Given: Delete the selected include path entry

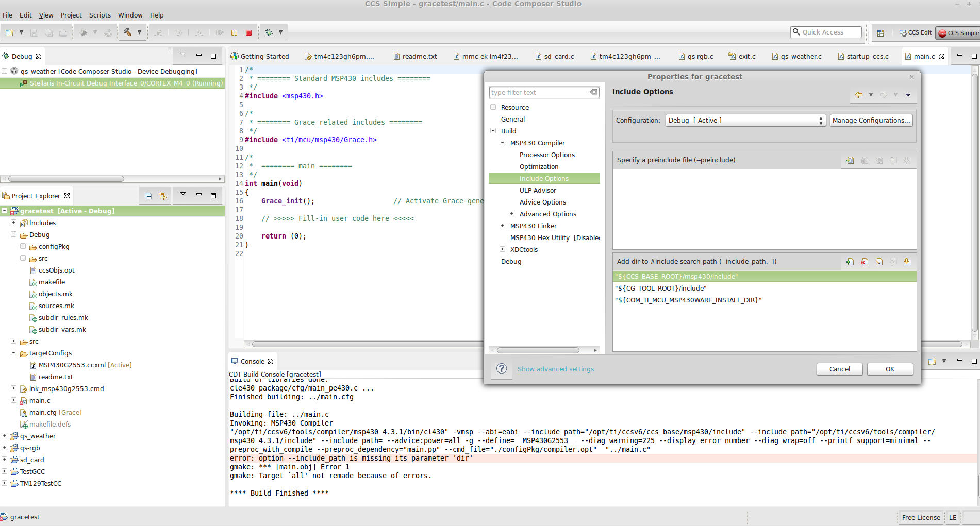Looking at the screenshot, I should 865,262.
